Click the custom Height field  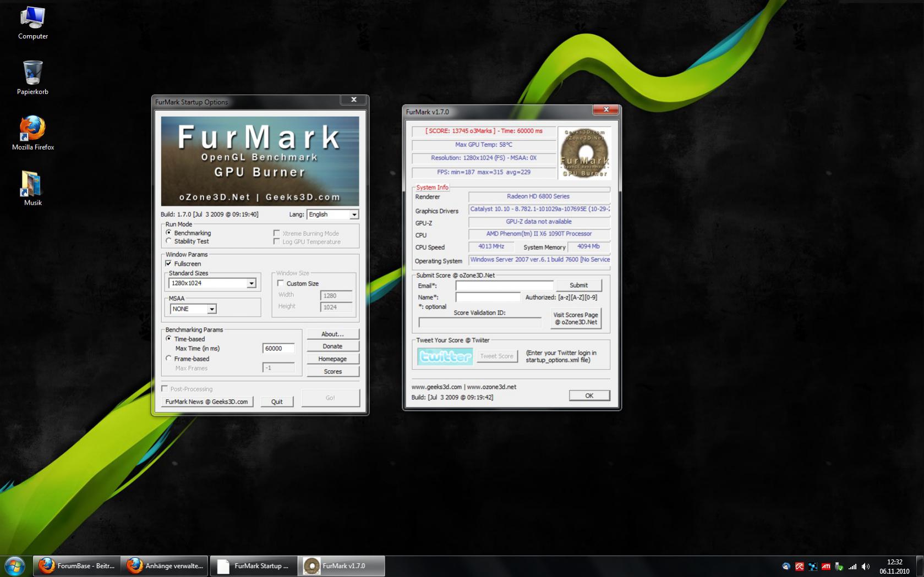point(336,307)
